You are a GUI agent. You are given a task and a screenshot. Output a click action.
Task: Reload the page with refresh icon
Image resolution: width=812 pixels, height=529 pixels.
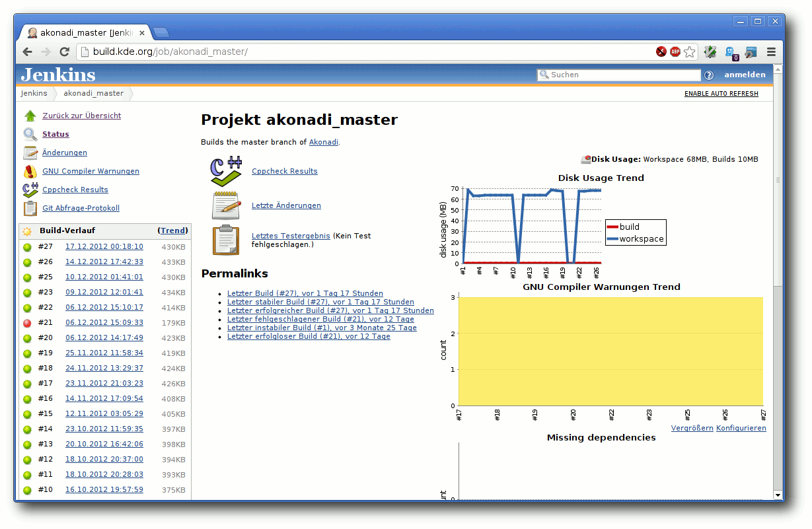(x=64, y=52)
